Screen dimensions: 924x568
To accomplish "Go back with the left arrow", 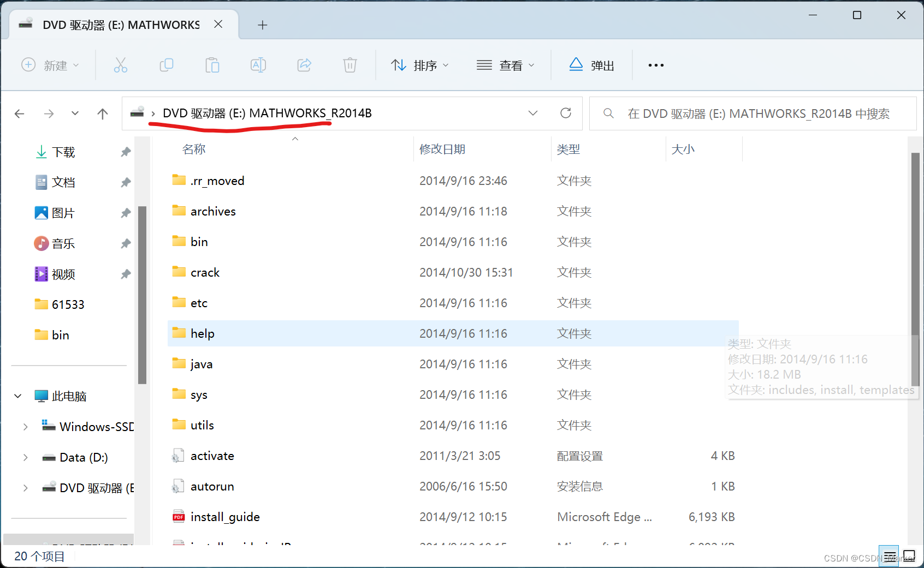I will pos(20,113).
